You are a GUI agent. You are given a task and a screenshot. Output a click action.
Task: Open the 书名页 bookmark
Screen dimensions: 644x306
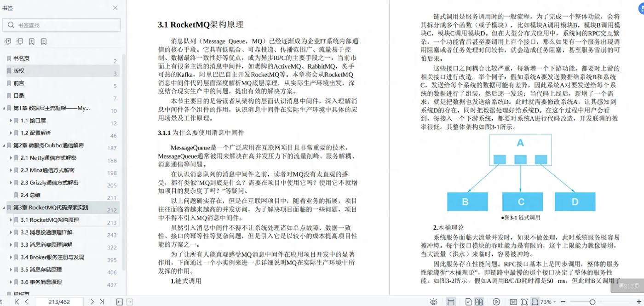[x=22, y=58]
